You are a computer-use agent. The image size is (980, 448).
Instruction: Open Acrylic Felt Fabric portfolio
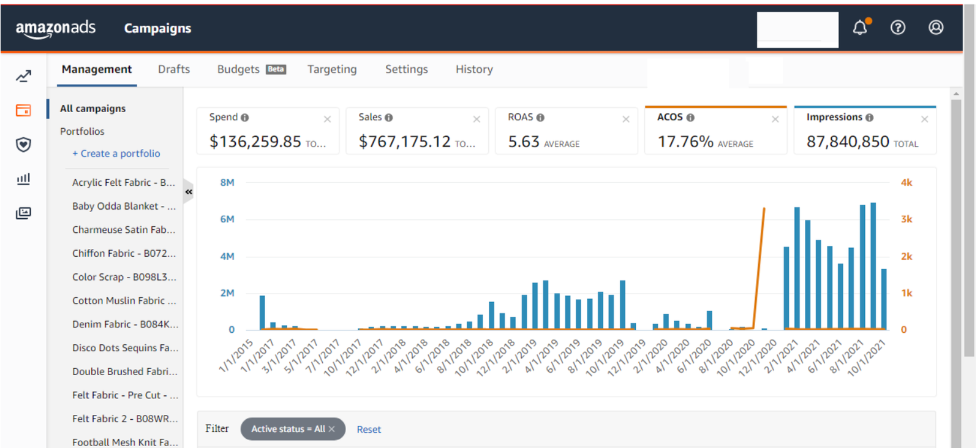(x=124, y=183)
